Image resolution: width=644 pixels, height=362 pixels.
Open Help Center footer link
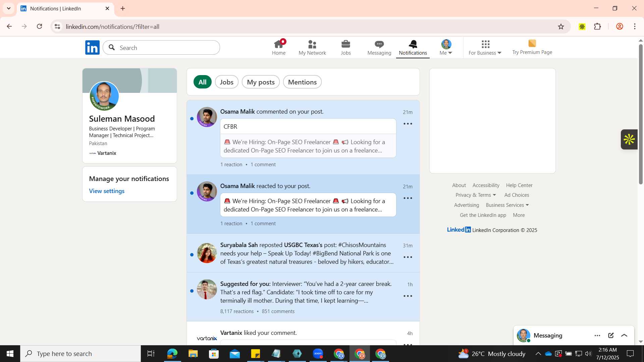519,185
